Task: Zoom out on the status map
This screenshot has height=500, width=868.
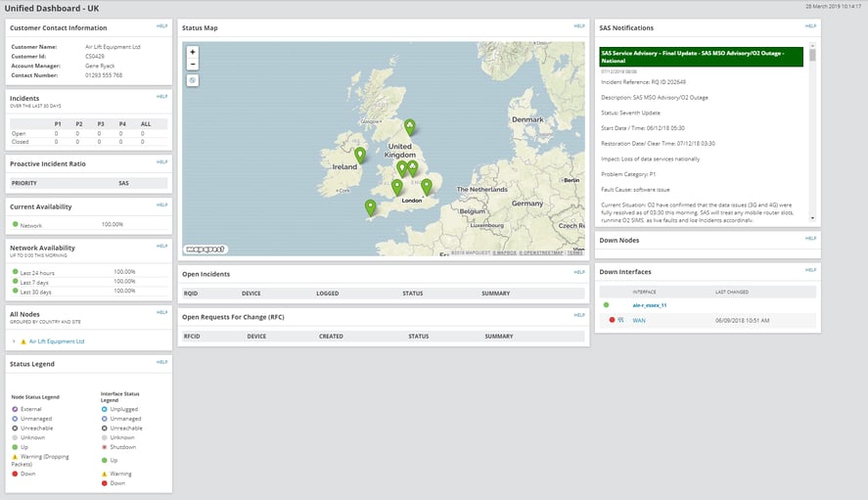Action: 192,64
